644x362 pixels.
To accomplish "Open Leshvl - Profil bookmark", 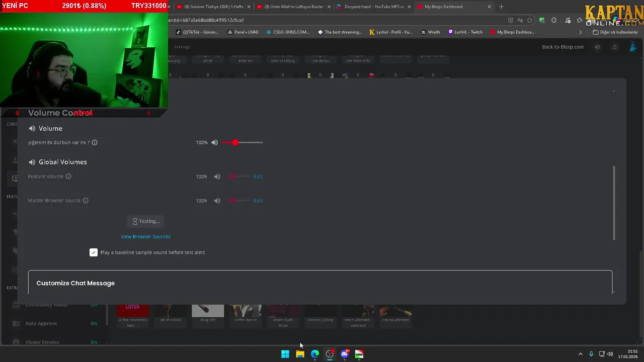I will 390,32.
